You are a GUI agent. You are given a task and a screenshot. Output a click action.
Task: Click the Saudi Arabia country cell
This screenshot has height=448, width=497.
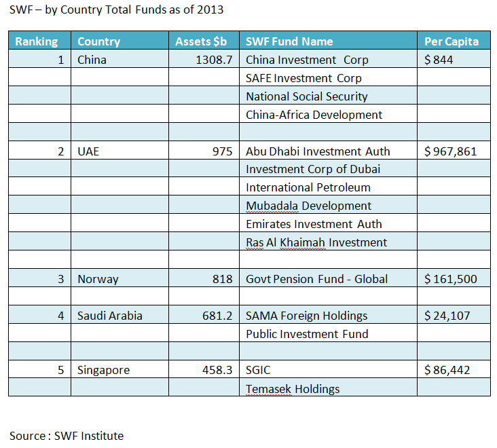(x=110, y=316)
